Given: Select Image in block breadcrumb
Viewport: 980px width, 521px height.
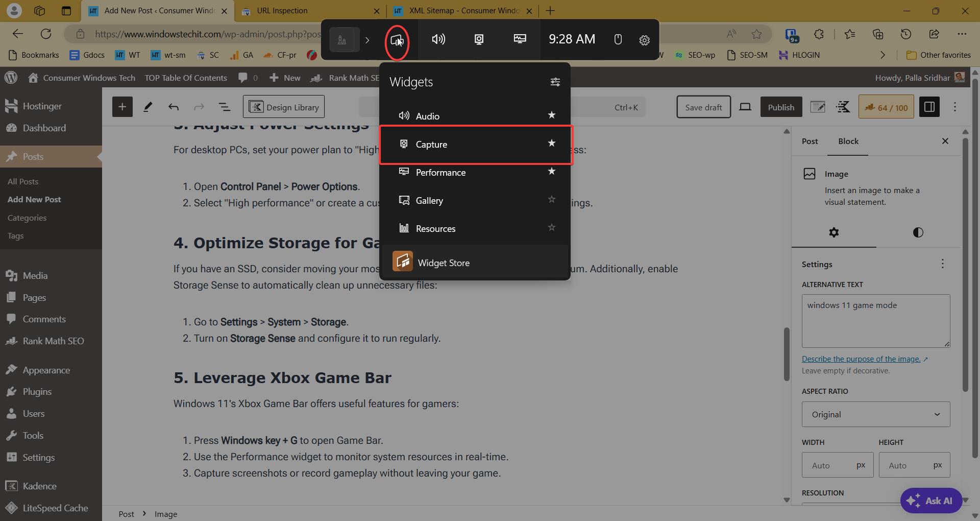Looking at the screenshot, I should click(166, 514).
